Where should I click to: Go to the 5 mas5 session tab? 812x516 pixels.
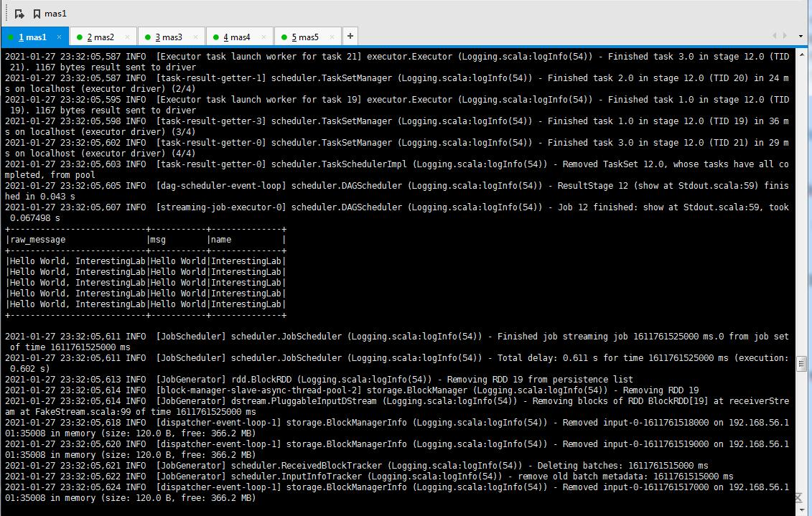tap(307, 37)
